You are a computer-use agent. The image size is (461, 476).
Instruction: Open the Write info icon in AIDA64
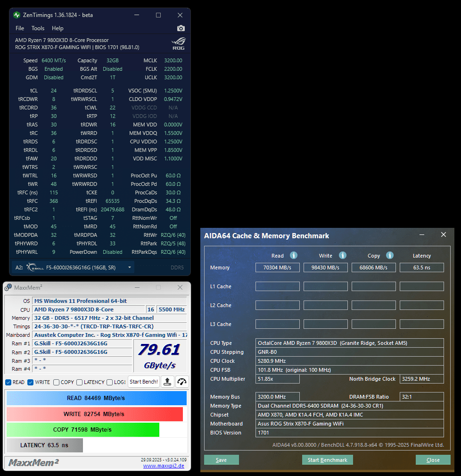point(342,255)
